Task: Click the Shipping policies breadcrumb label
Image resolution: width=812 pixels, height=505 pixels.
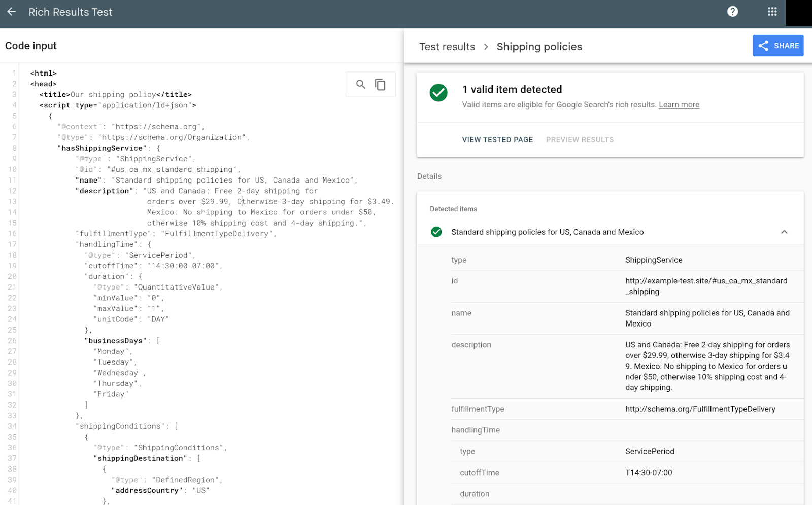Action: (x=539, y=46)
